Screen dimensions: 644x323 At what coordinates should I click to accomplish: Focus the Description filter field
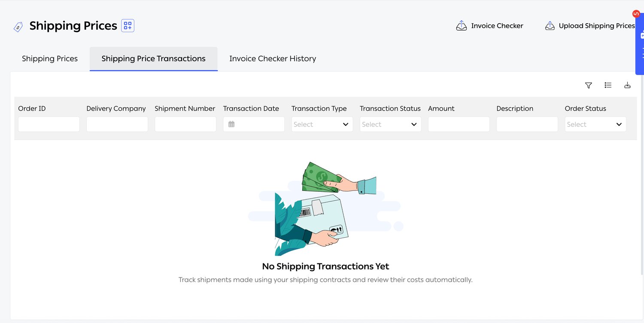click(x=527, y=124)
